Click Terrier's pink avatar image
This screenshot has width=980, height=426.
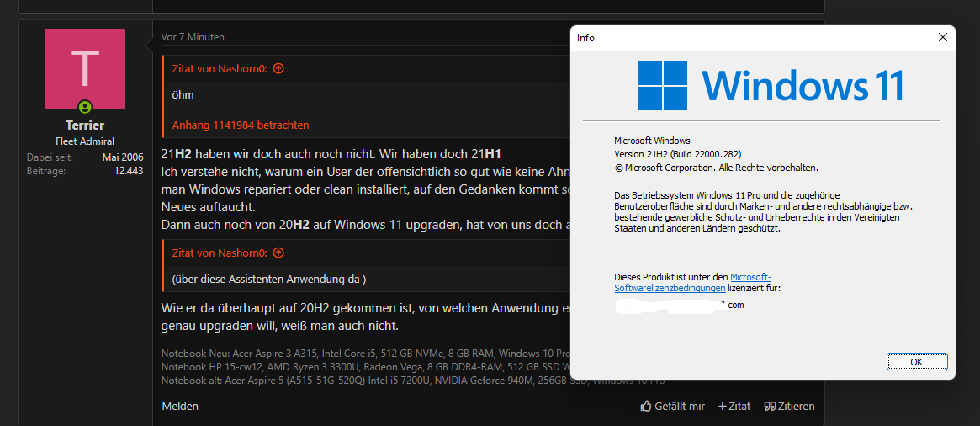tap(85, 69)
